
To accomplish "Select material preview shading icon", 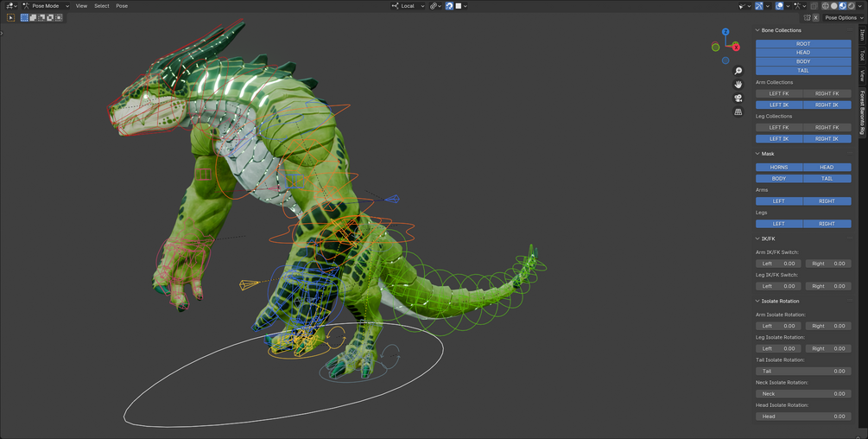I will point(843,6).
